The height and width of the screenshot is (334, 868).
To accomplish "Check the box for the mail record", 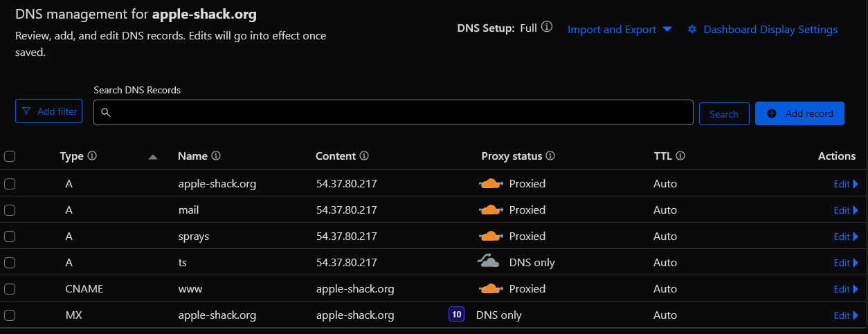I will point(10,210).
